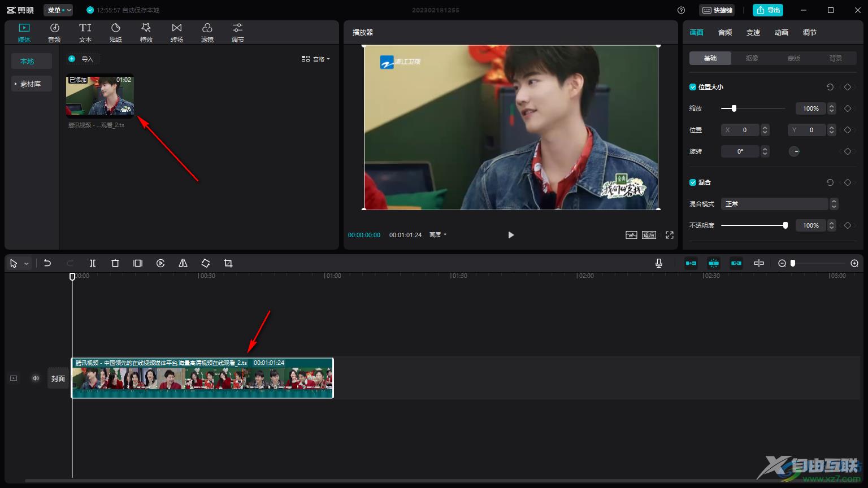Select the 本地 local media category
The image size is (868, 488).
coord(32,61)
